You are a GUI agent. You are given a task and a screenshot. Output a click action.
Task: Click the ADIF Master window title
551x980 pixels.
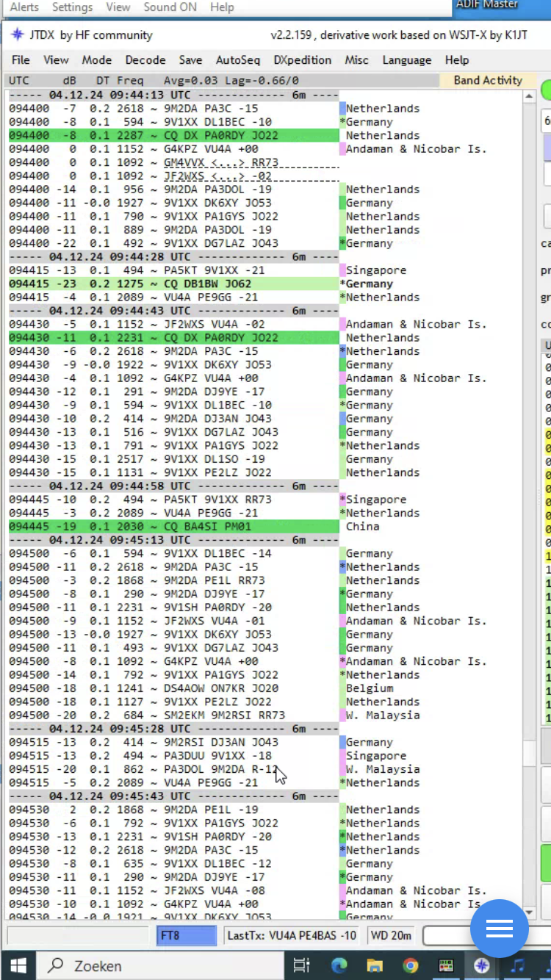[487, 5]
